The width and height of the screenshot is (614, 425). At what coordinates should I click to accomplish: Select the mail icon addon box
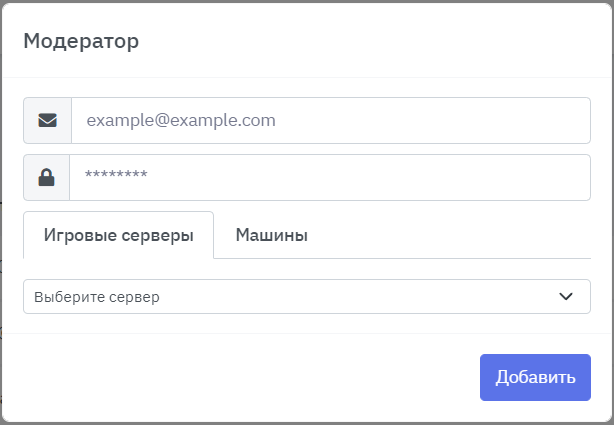pos(47,120)
